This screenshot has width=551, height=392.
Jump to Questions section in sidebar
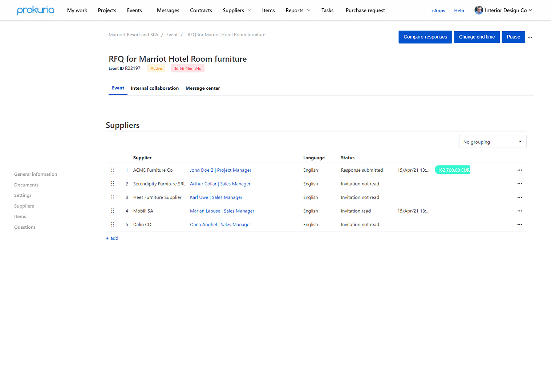coord(25,227)
